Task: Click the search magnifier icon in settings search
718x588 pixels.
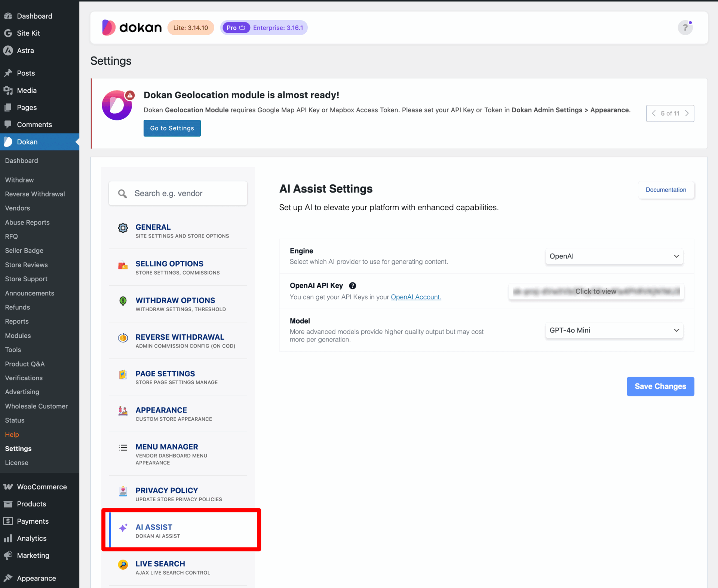Action: 122,193
